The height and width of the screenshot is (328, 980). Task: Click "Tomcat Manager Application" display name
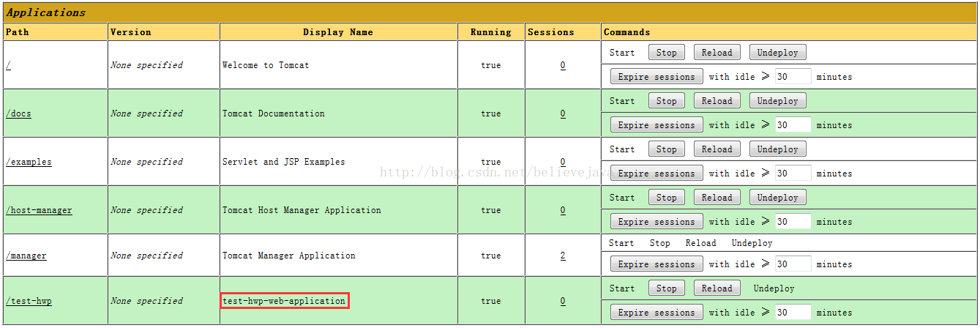(x=289, y=256)
